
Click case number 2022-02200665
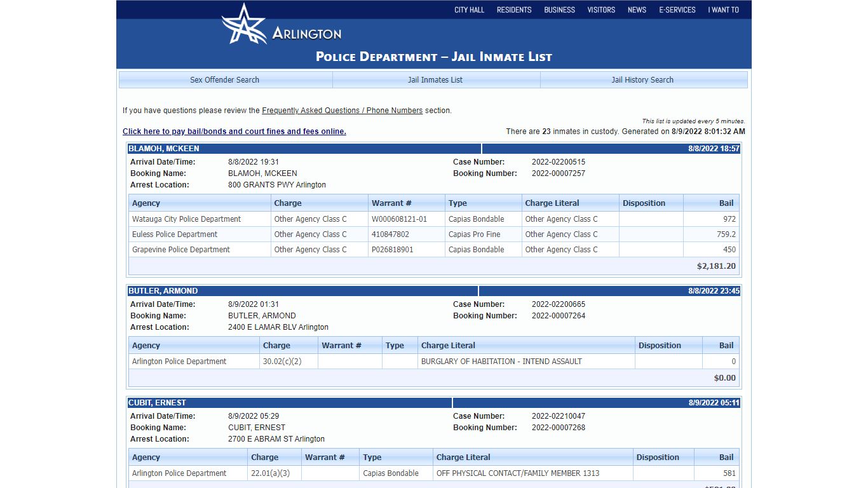click(x=559, y=304)
